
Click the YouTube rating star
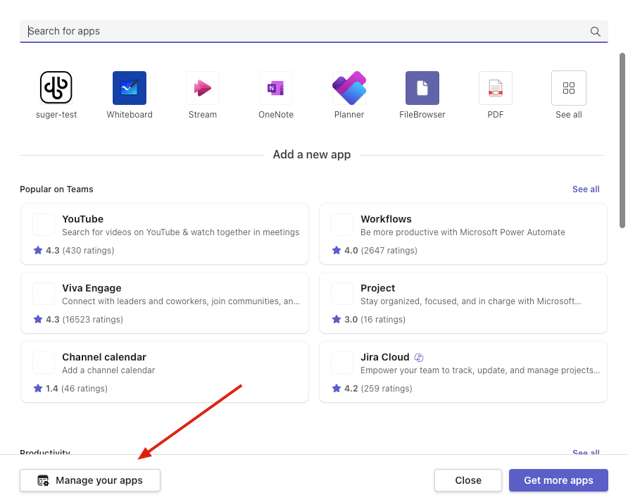point(38,250)
